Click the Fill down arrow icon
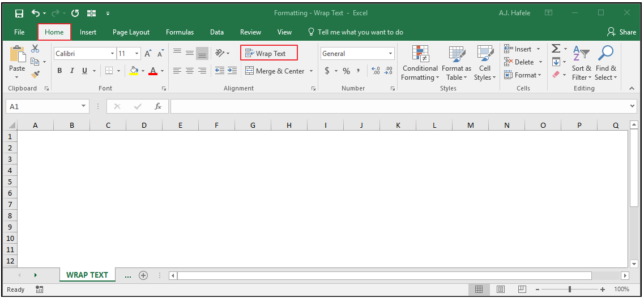 pyautogui.click(x=556, y=62)
